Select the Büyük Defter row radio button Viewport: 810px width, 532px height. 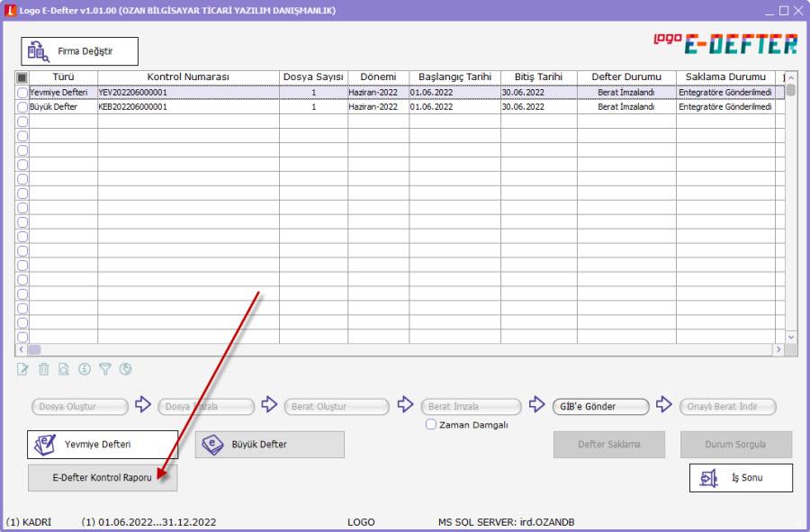pyautogui.click(x=22, y=106)
